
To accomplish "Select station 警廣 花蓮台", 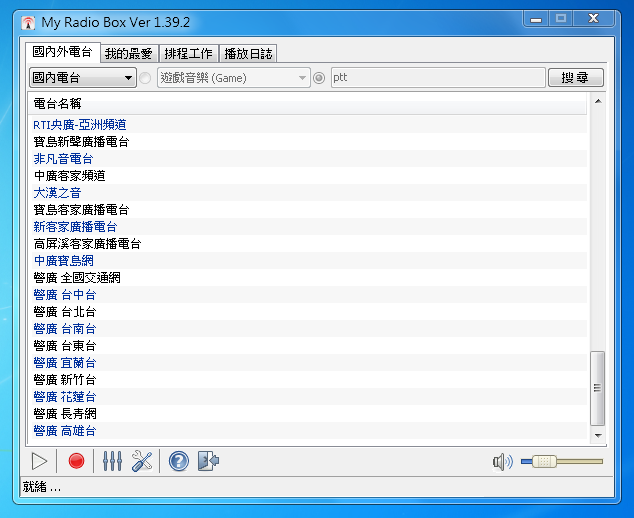I will 308,396.
